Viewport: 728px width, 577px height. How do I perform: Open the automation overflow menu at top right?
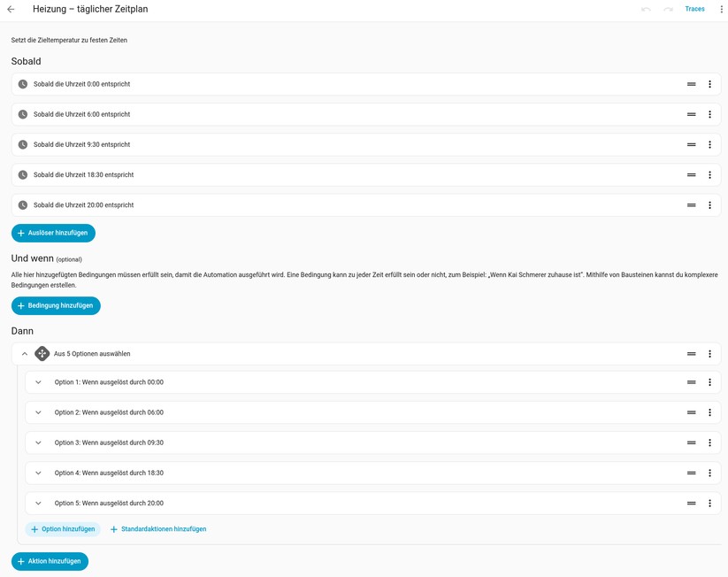(721, 9)
